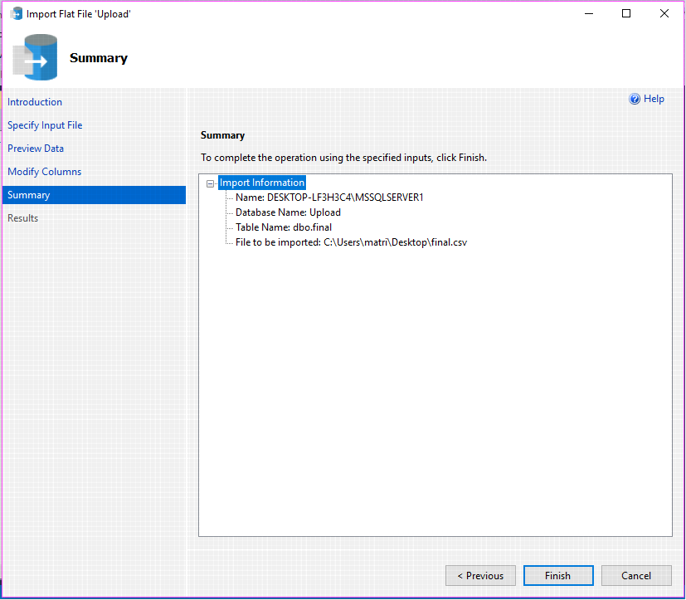Select the Import Information node

pyautogui.click(x=262, y=182)
